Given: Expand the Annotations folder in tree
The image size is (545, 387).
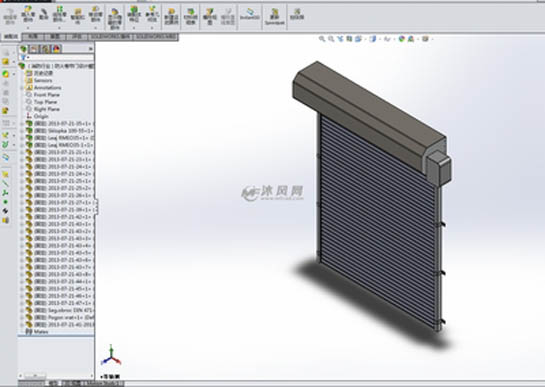Looking at the screenshot, I should (x=22, y=88).
